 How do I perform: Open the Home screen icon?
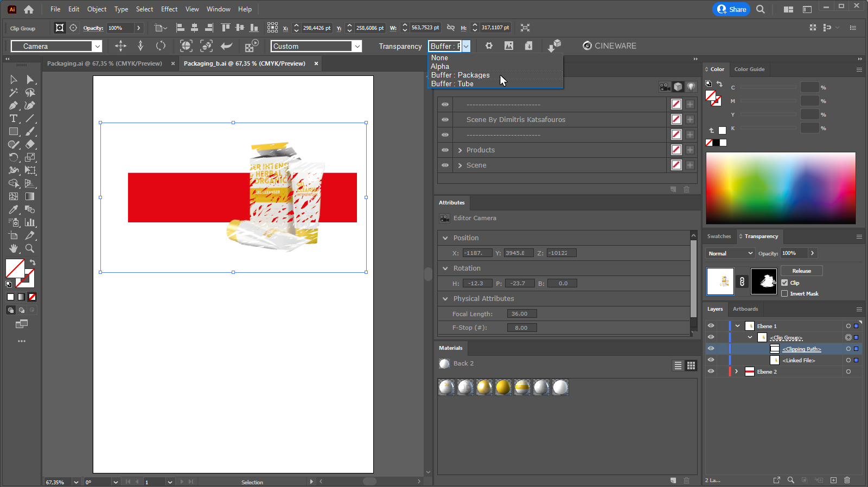coord(29,9)
